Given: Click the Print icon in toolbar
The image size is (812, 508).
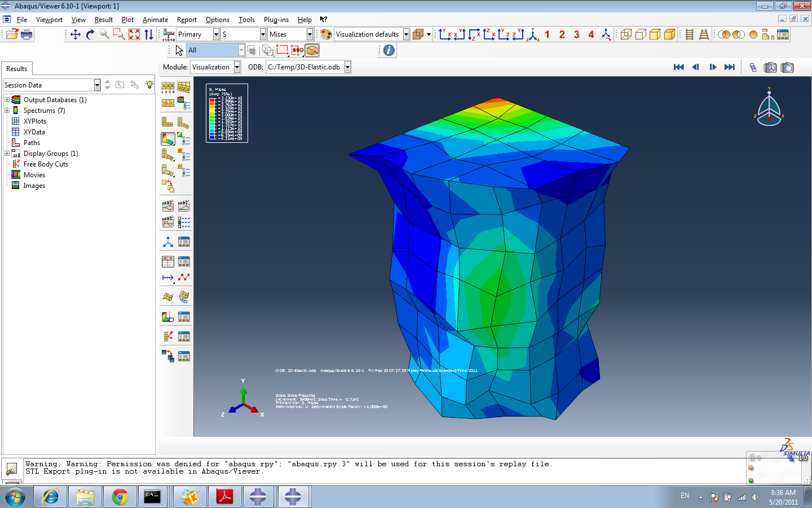Looking at the screenshot, I should [x=27, y=34].
